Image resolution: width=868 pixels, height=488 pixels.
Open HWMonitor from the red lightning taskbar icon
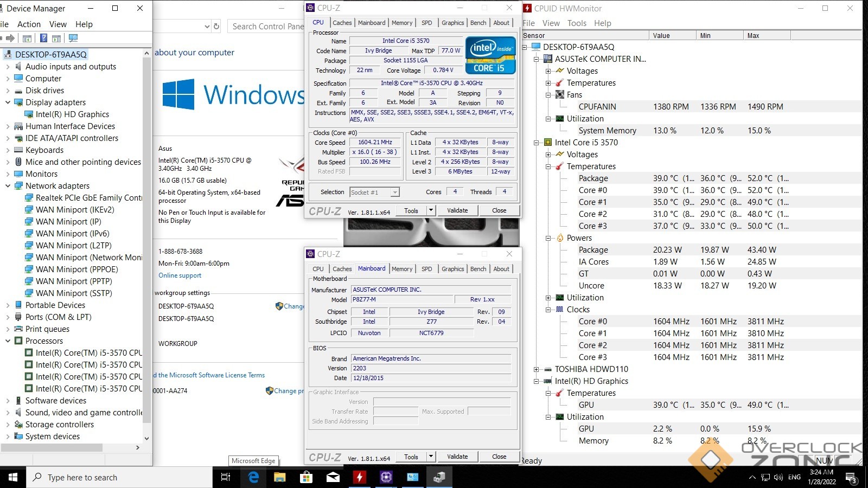[359, 477]
